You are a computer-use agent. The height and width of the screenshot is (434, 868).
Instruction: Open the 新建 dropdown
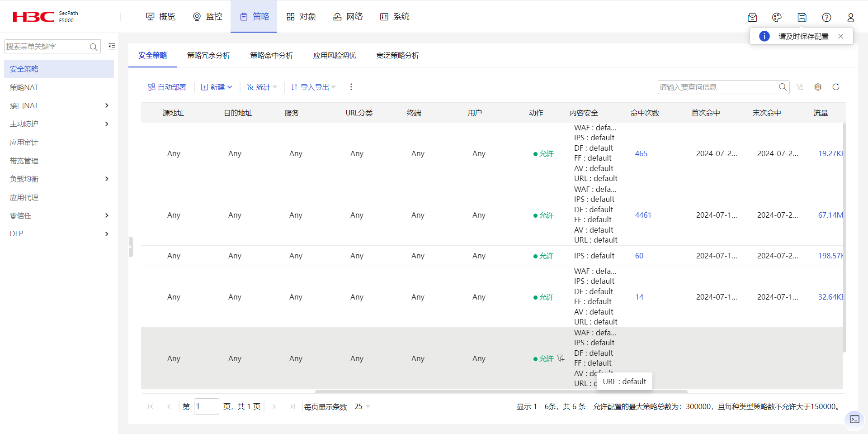pos(217,87)
